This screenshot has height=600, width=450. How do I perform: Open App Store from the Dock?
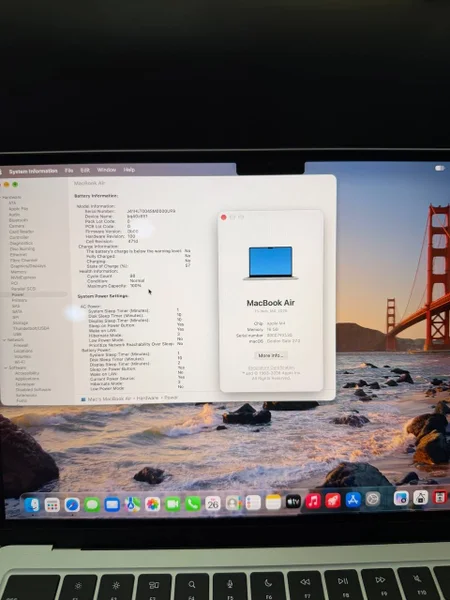(x=353, y=500)
